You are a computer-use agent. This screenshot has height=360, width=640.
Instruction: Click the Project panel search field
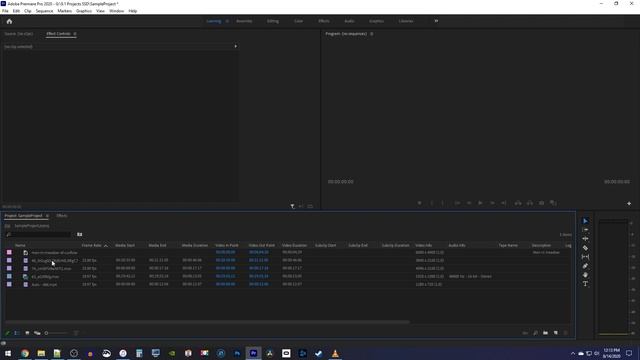click(39, 234)
